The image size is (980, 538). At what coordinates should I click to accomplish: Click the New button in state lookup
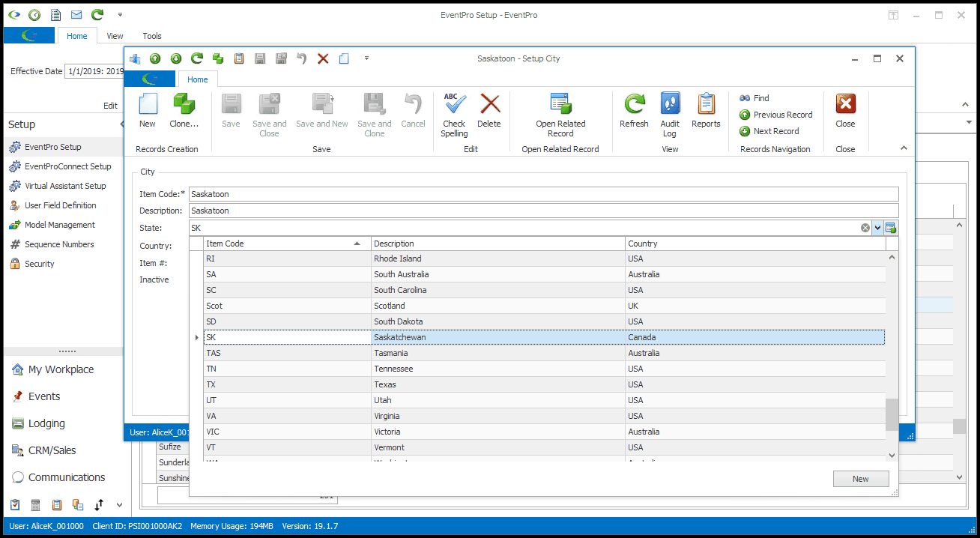coord(861,479)
